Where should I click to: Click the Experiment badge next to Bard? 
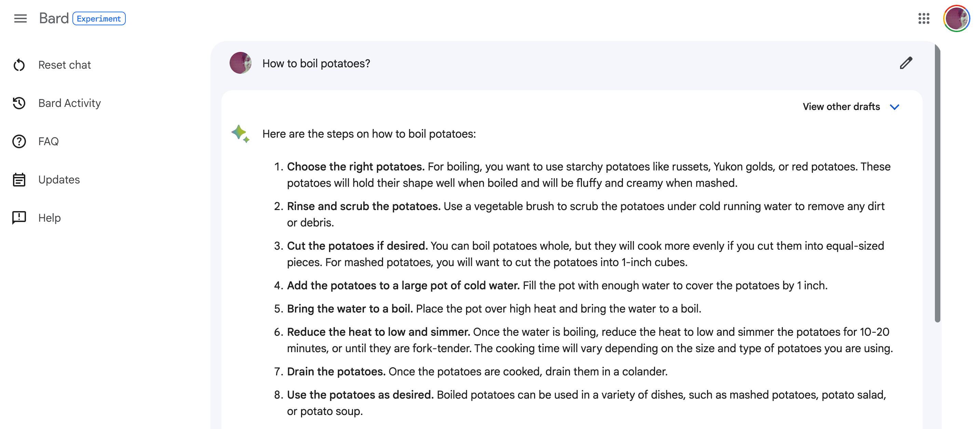99,19
